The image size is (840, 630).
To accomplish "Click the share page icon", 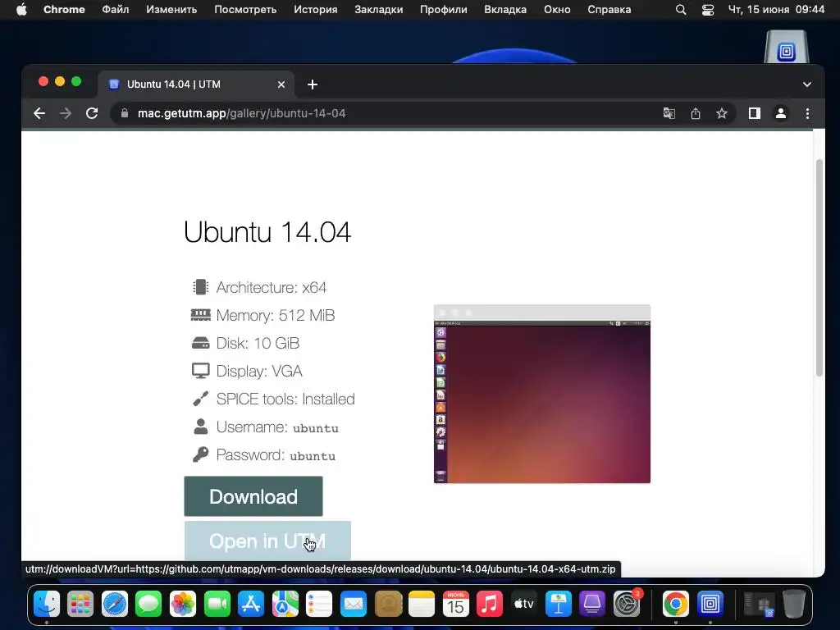I will tap(696, 113).
